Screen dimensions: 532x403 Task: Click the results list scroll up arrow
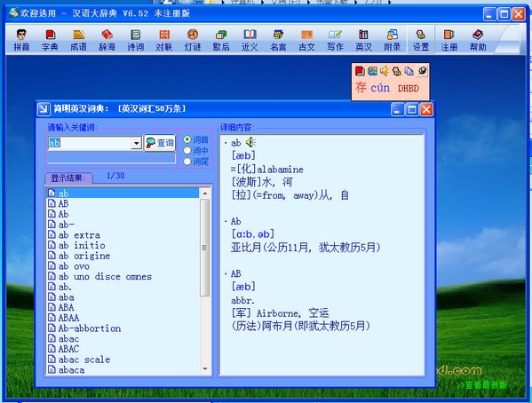point(205,194)
